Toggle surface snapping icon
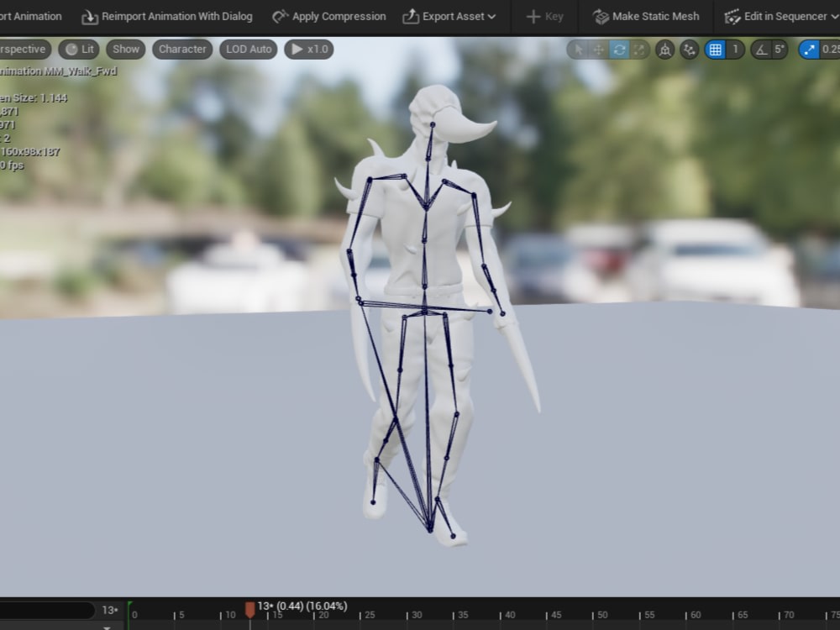 [690, 50]
